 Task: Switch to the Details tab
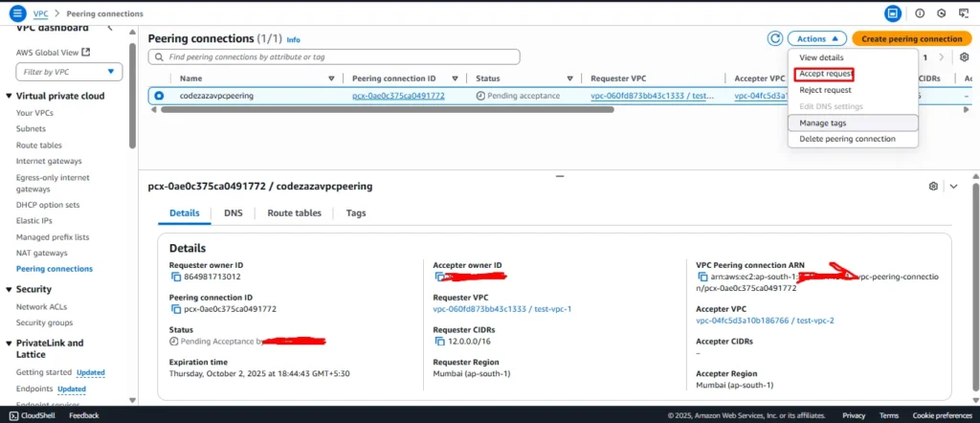[185, 213]
